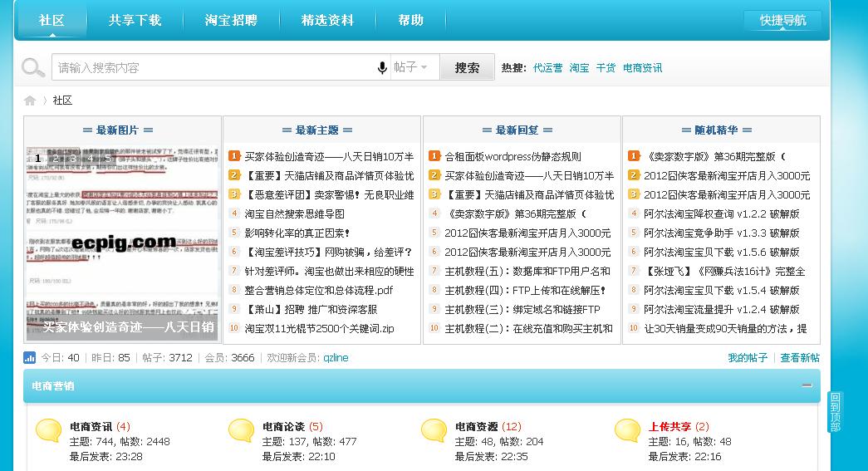Viewport: 868px width, 471px height.
Task: Collapse the 电商营销 section with the minus icon
Action: click(x=807, y=385)
